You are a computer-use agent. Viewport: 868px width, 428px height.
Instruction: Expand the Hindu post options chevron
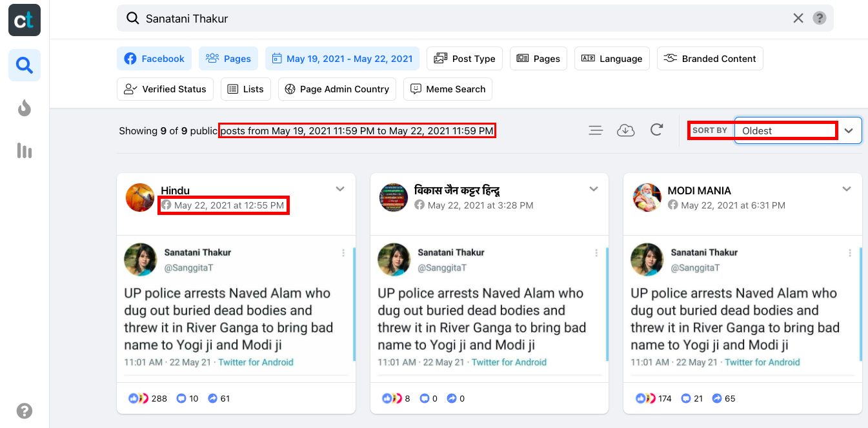point(340,189)
